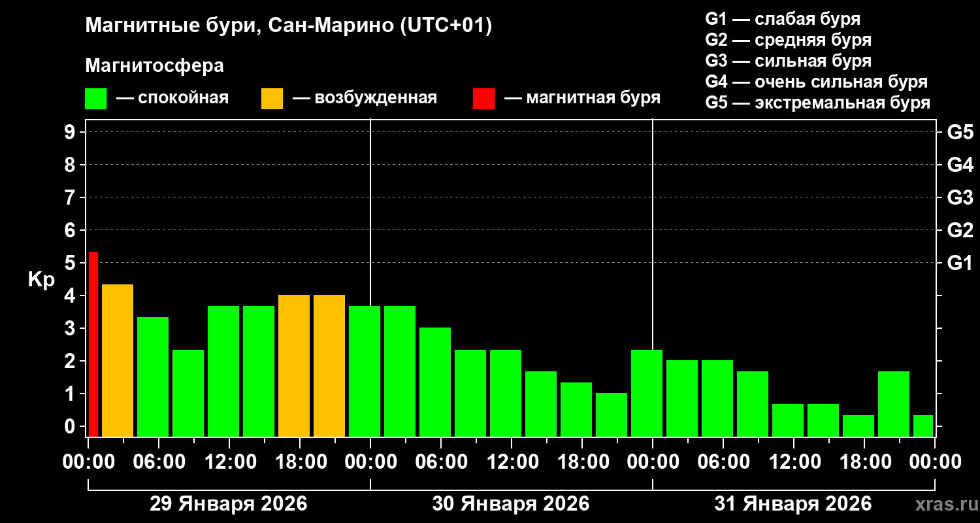
Task: Click the green 'спокойная' legend swatch
Action: (x=95, y=98)
